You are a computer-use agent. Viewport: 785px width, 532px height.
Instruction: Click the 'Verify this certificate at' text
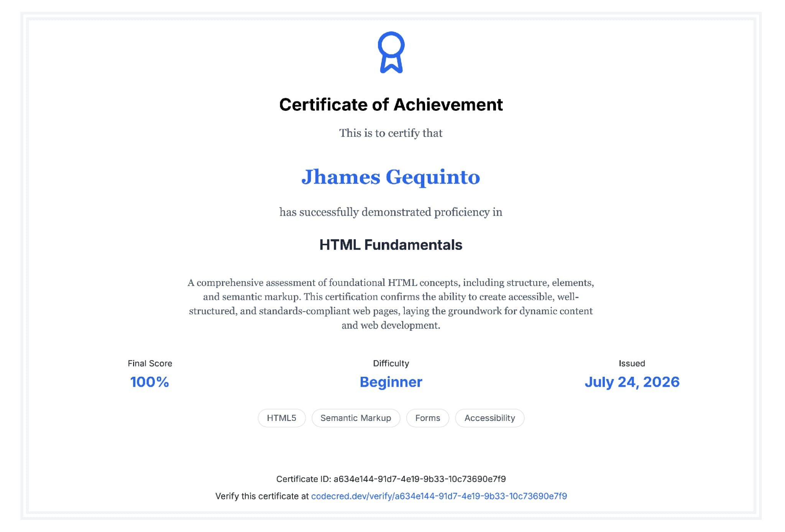coord(262,496)
